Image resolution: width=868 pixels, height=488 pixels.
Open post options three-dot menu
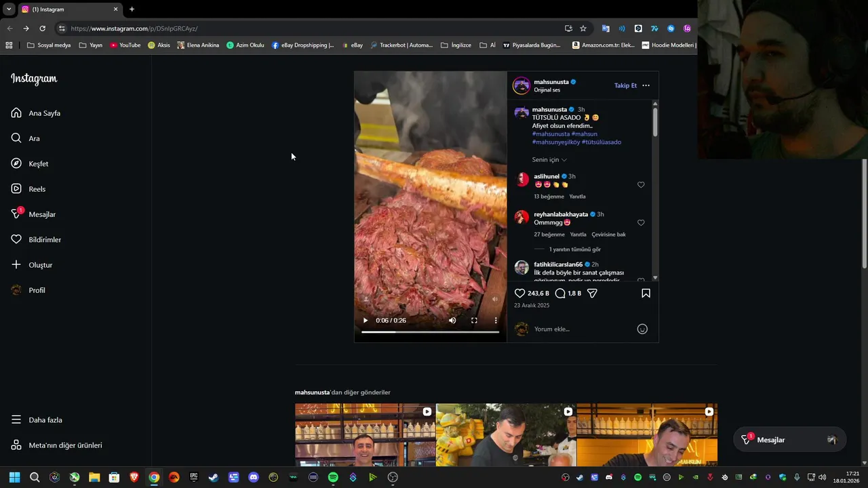[646, 85]
